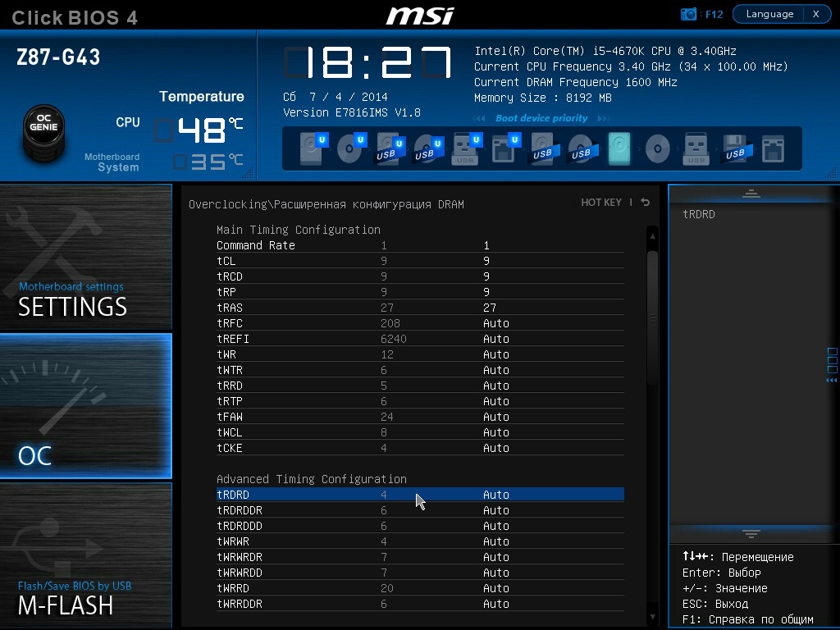Click right arrows beside Boot device priority

pyautogui.click(x=604, y=118)
